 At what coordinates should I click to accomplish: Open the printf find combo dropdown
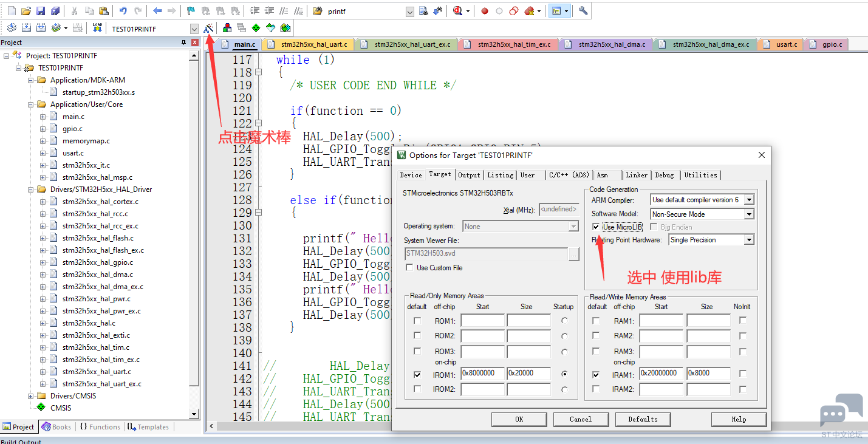click(x=409, y=12)
